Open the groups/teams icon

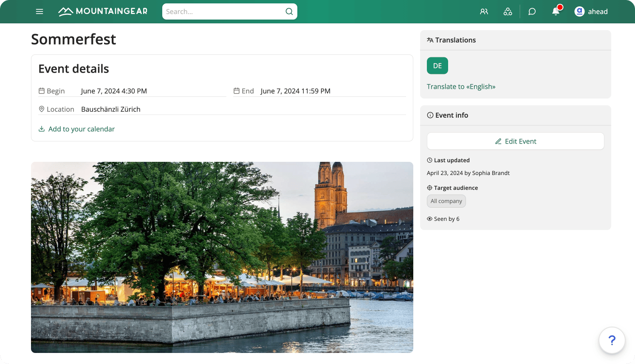[508, 12]
